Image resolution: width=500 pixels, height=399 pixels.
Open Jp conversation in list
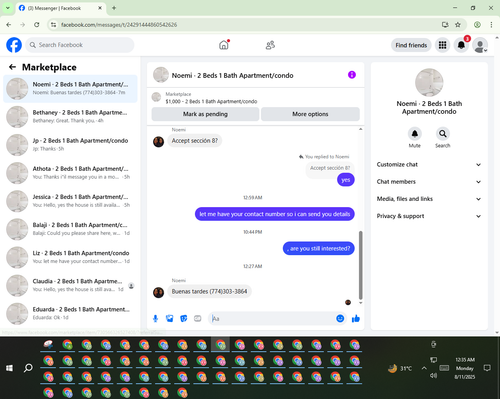point(70,145)
